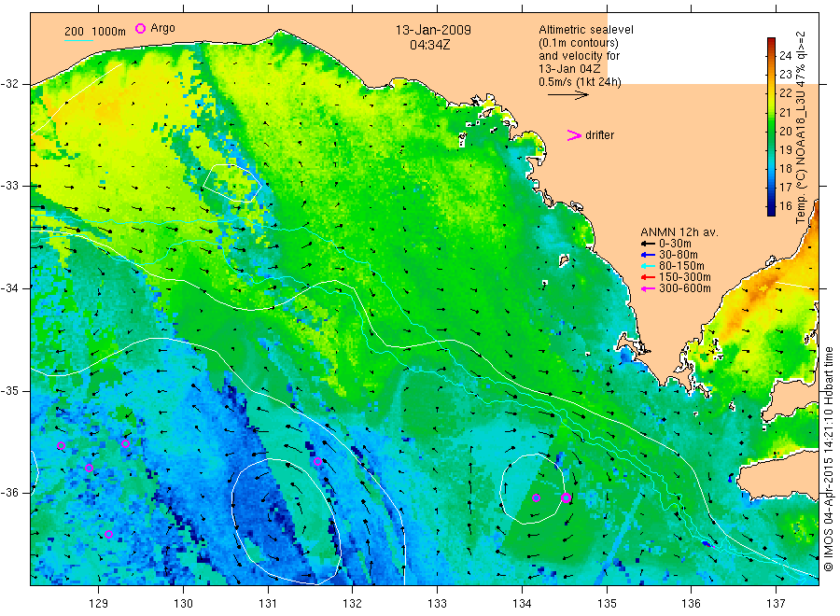840x616 pixels.
Task: Click the '04:34Z' time text
Action: coord(429,45)
